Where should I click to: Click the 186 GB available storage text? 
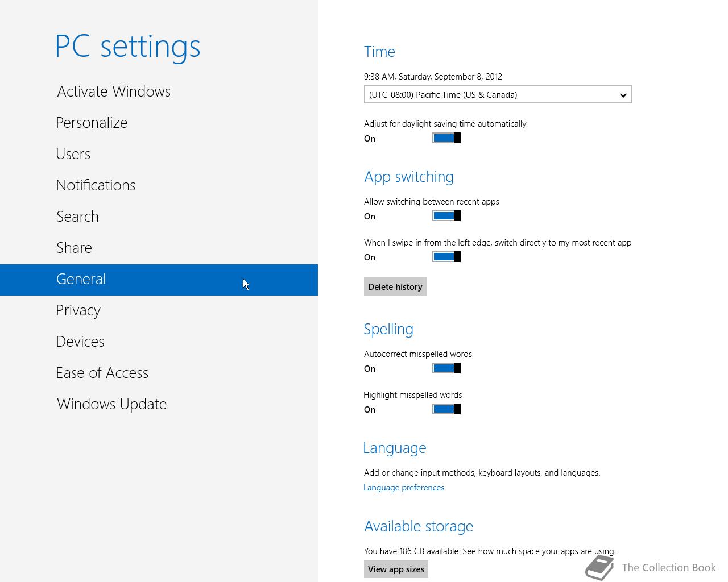[x=490, y=551]
